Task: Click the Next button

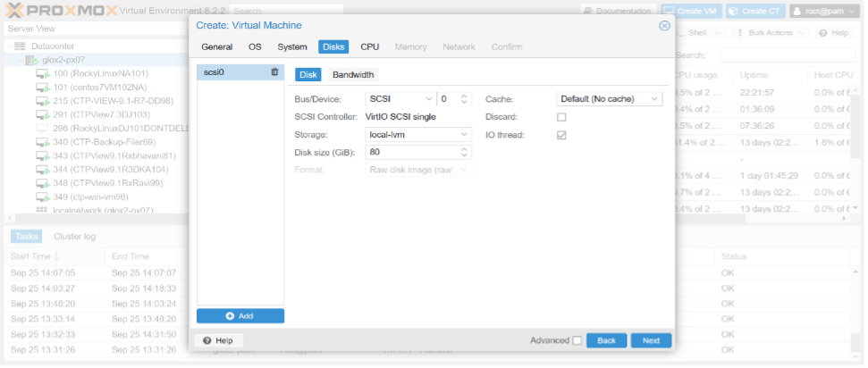Action: pyautogui.click(x=651, y=340)
